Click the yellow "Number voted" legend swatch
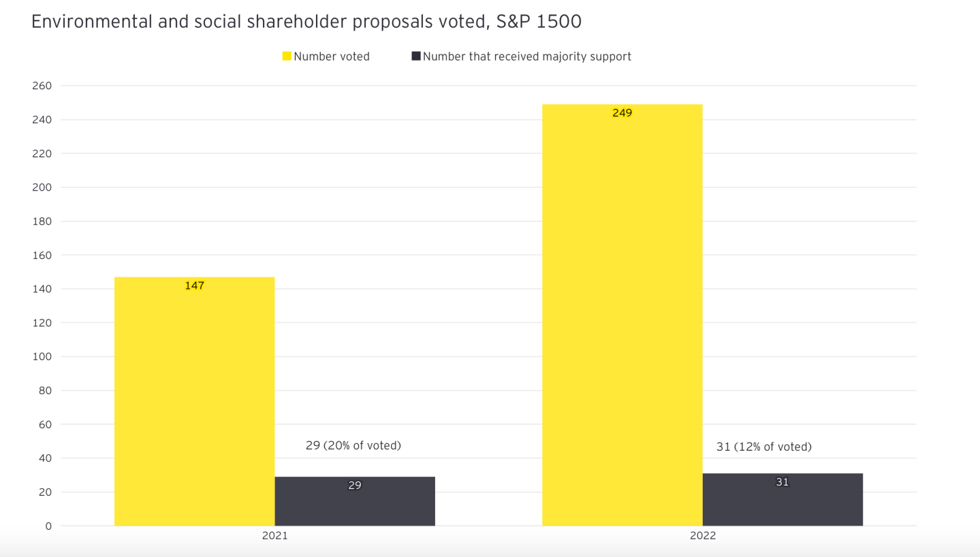Screen dimensions: 980x557 click(x=287, y=57)
